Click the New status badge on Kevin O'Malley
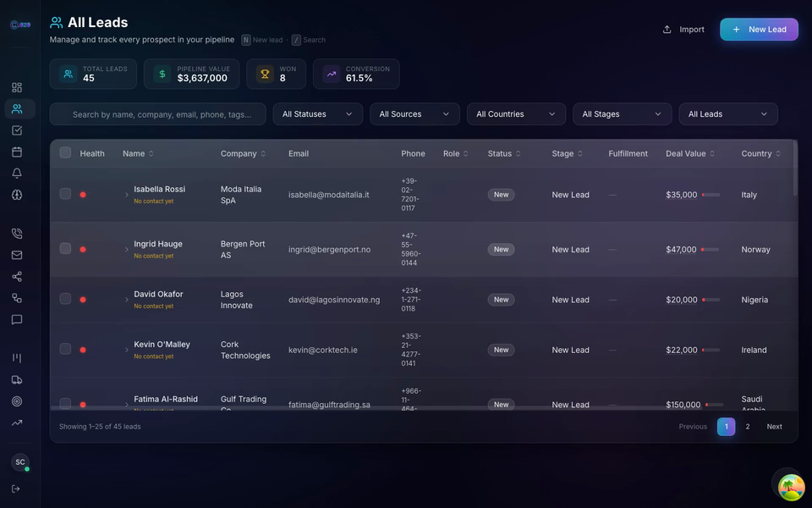This screenshot has width=812, height=508. 501,350
